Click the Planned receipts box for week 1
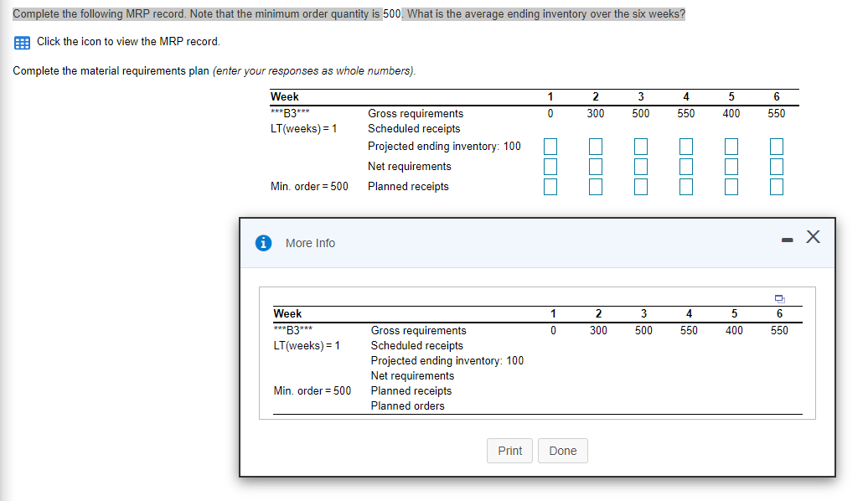 pyautogui.click(x=550, y=186)
